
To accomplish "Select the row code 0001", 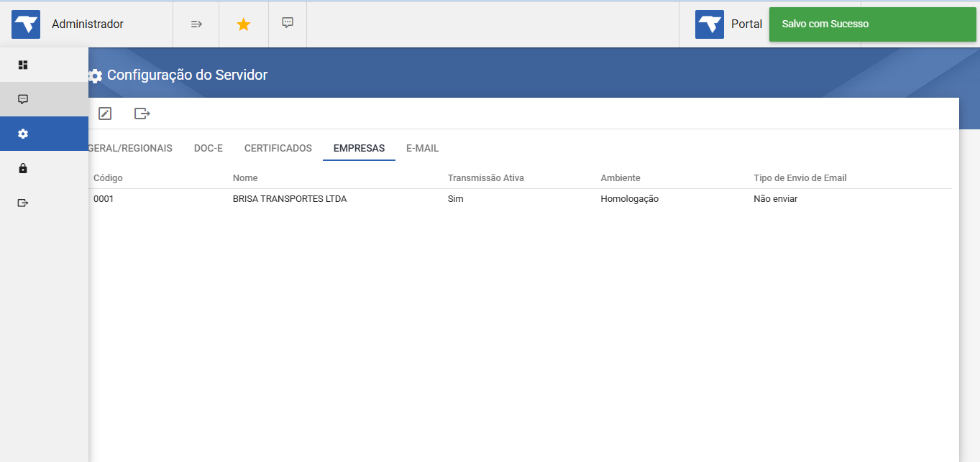I will coord(104,199).
